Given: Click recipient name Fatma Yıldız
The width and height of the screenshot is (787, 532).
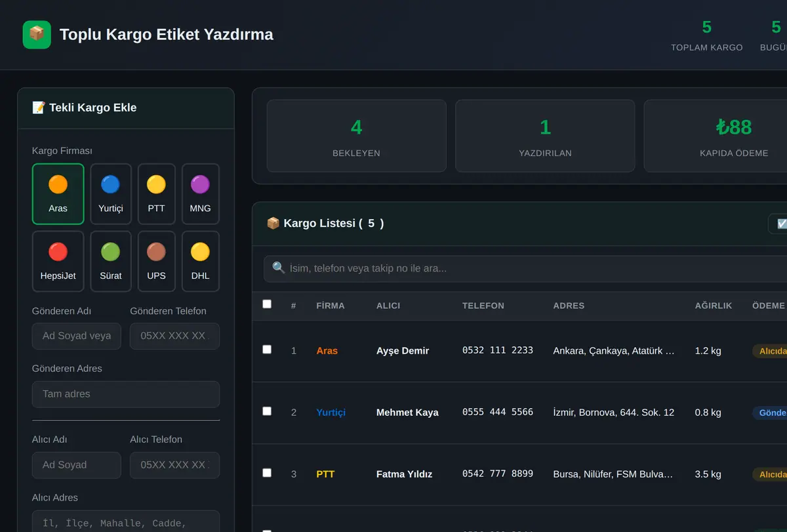Looking at the screenshot, I should click(x=405, y=474).
